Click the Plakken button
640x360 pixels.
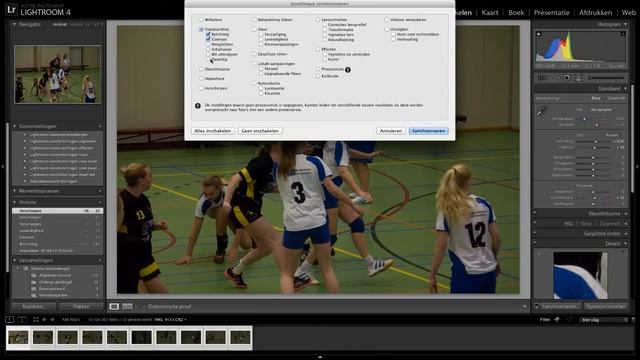(81, 307)
